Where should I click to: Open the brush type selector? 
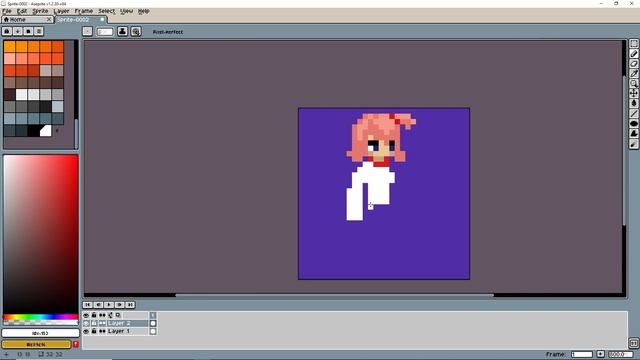click(87, 31)
